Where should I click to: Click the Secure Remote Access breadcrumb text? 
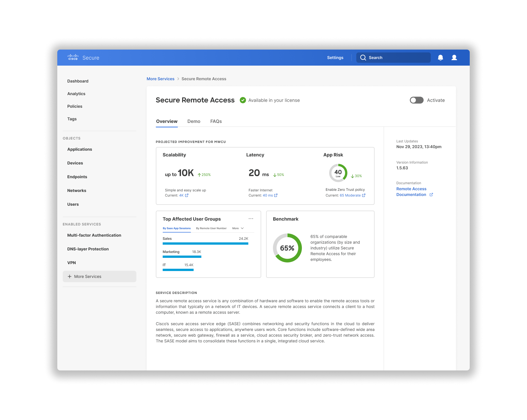click(204, 79)
